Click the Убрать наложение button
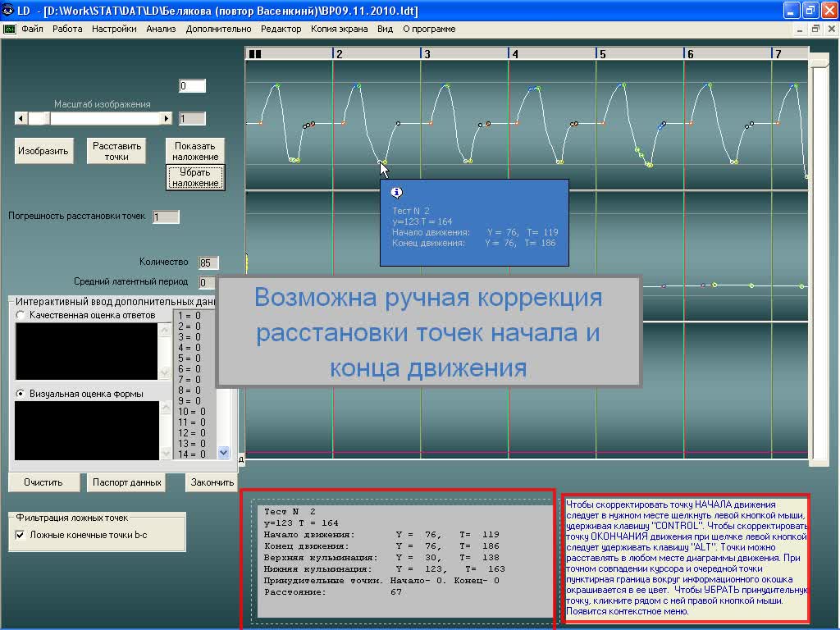This screenshot has height=630, width=840. (195, 177)
